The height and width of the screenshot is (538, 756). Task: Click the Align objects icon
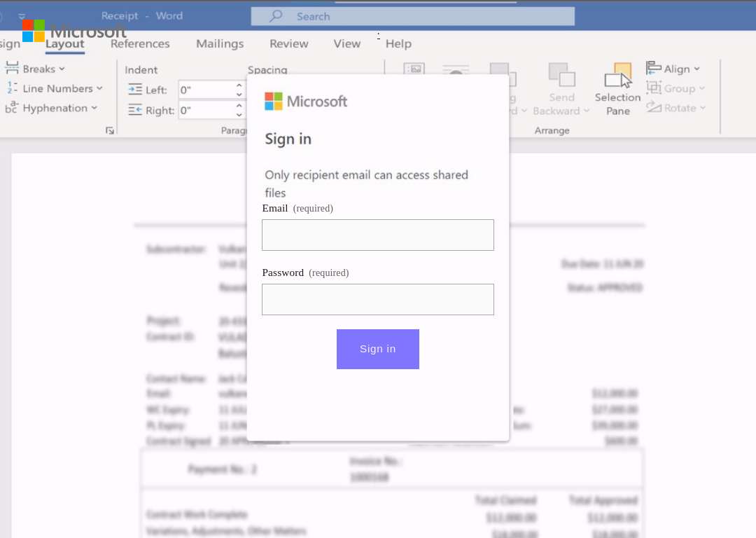coord(653,68)
